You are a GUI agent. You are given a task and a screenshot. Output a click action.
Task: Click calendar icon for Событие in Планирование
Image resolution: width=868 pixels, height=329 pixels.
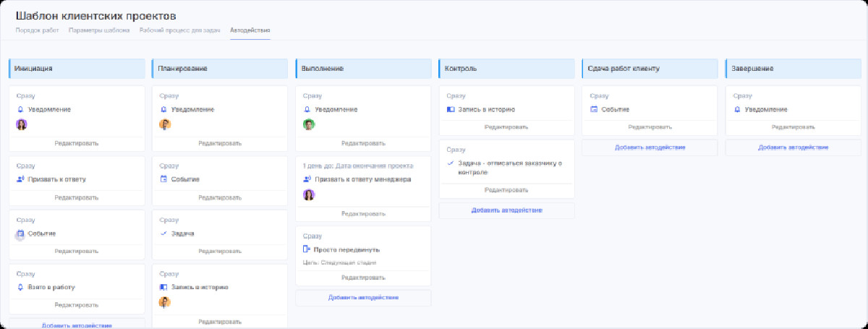point(163,179)
